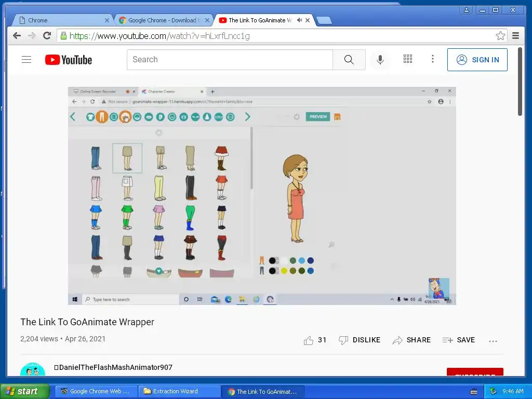Open the Windows start menu
The width and height of the screenshot is (532, 399).
24,391
